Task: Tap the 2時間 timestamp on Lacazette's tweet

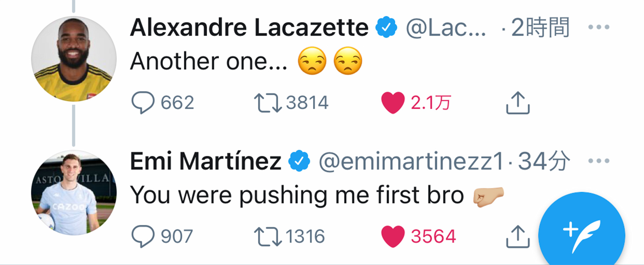Action: point(540,27)
